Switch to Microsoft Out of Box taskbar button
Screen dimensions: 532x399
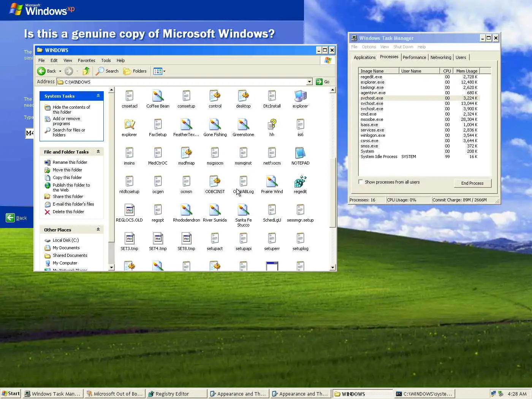[115, 394]
